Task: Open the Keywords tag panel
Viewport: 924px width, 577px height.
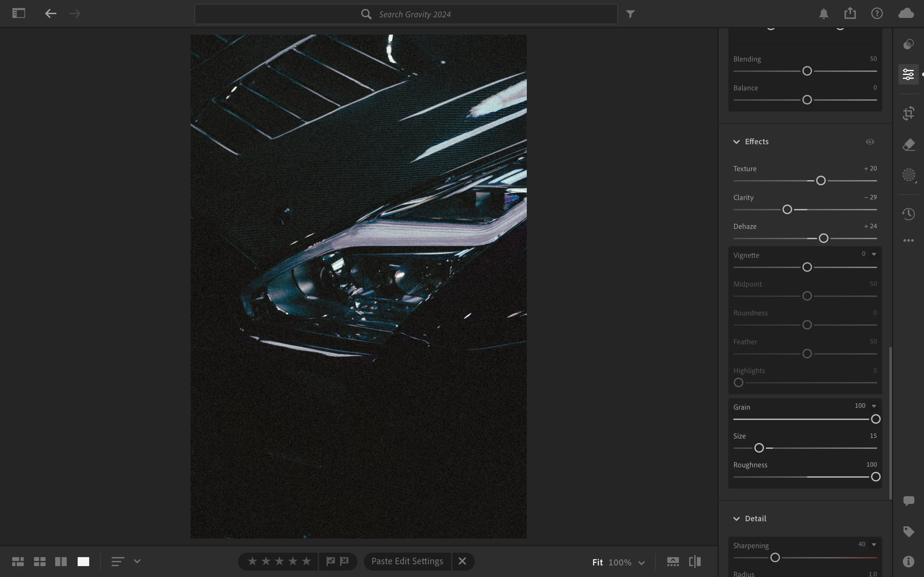Action: pos(908,531)
